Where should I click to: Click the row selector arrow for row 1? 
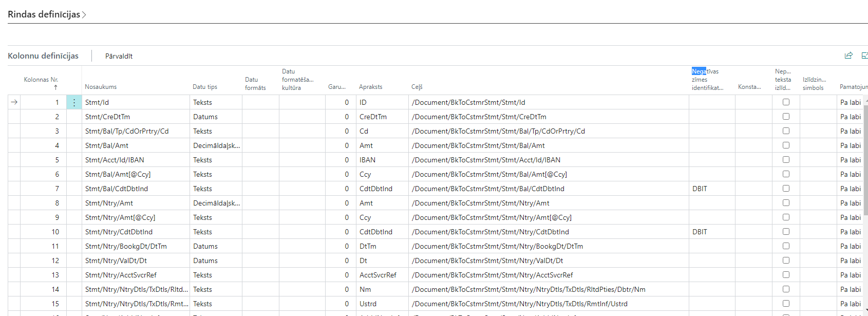pos(14,102)
